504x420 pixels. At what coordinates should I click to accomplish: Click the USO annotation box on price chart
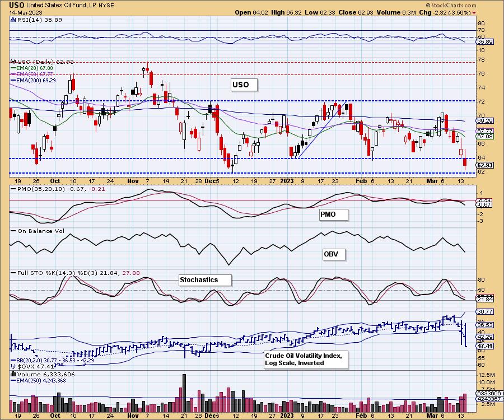[244, 85]
